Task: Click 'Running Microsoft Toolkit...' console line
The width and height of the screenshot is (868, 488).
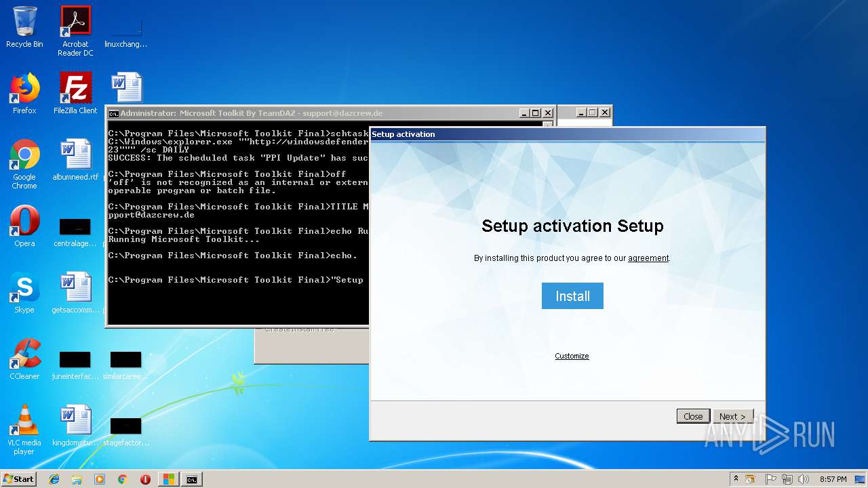Action: click(x=184, y=239)
